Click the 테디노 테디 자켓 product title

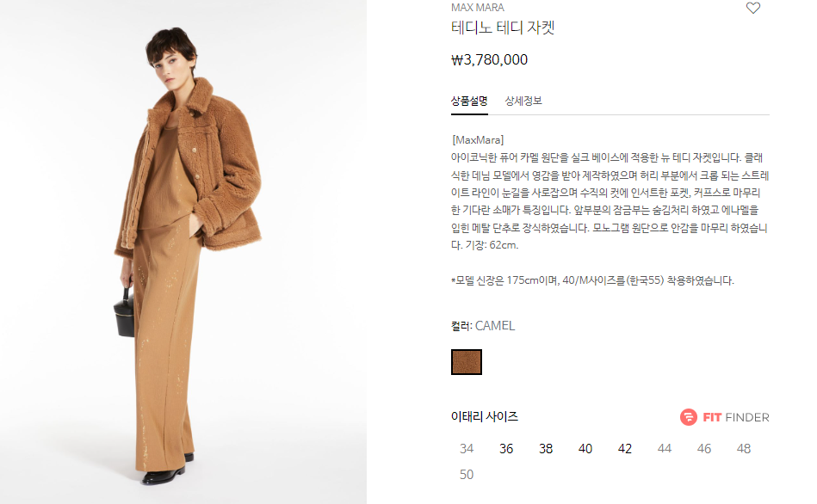(502, 27)
